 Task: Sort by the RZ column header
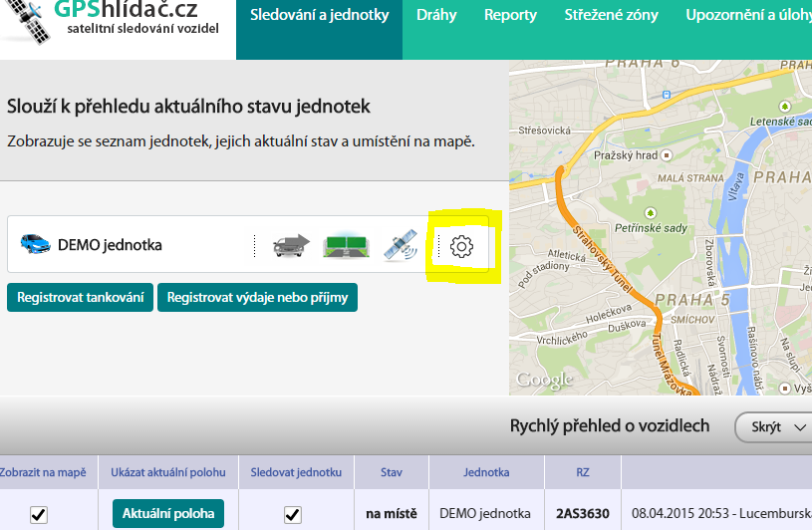tap(583, 472)
